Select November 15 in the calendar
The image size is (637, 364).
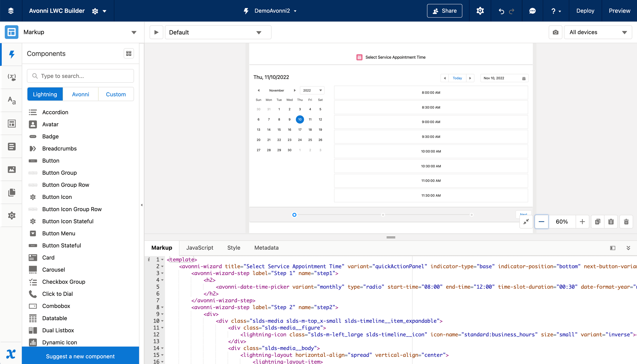click(x=279, y=130)
